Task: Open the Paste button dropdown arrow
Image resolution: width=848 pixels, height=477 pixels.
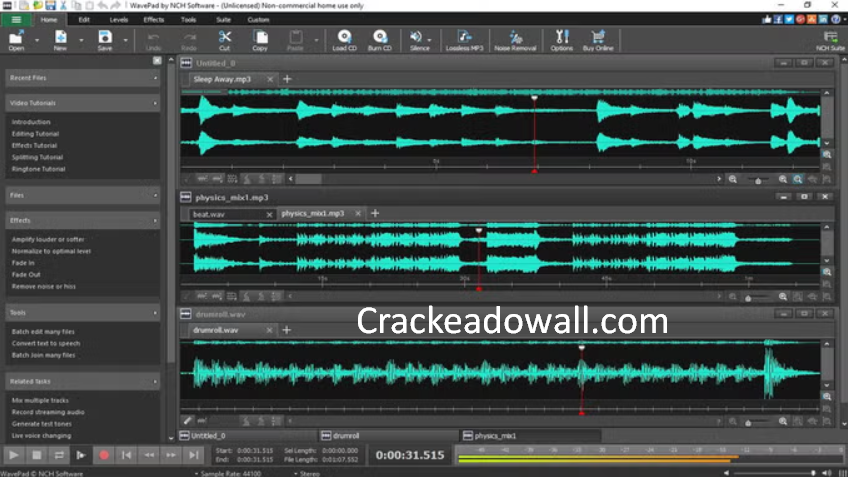Action: (316, 41)
